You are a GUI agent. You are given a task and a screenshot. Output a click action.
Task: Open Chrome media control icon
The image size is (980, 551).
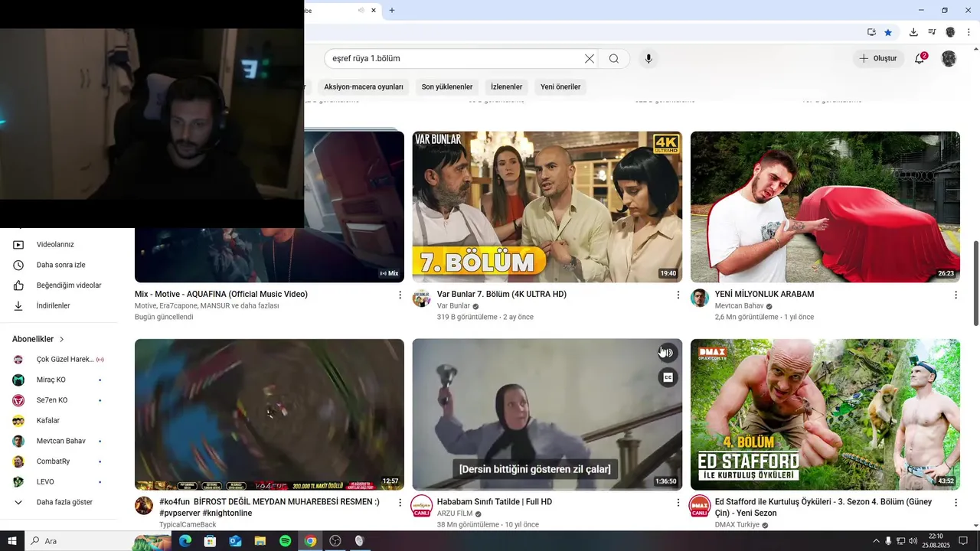point(932,32)
